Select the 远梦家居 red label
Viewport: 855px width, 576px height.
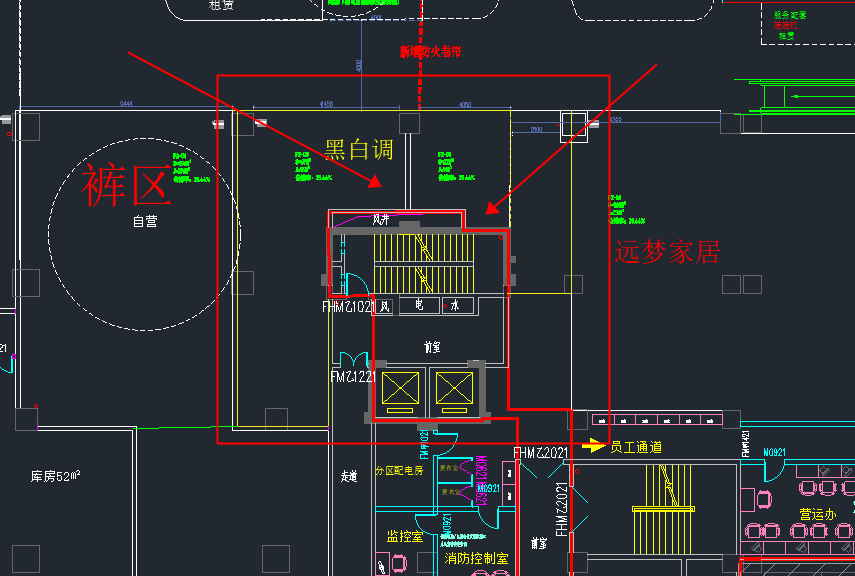click(x=667, y=252)
